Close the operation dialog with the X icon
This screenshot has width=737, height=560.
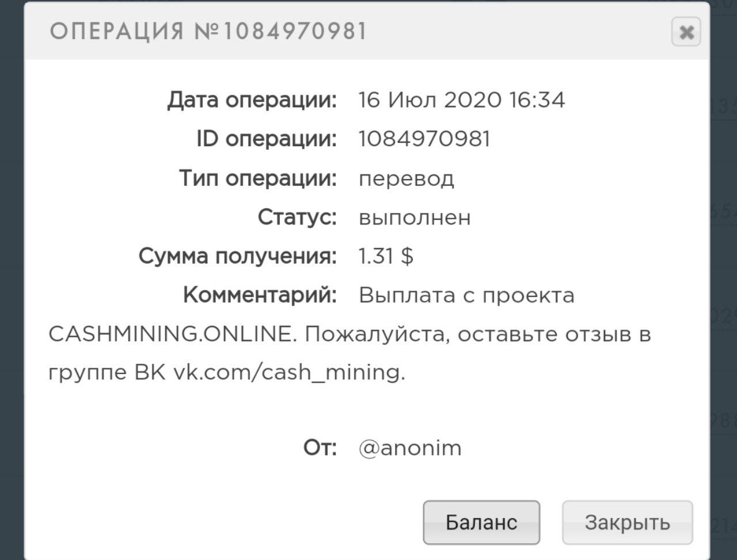tap(685, 32)
